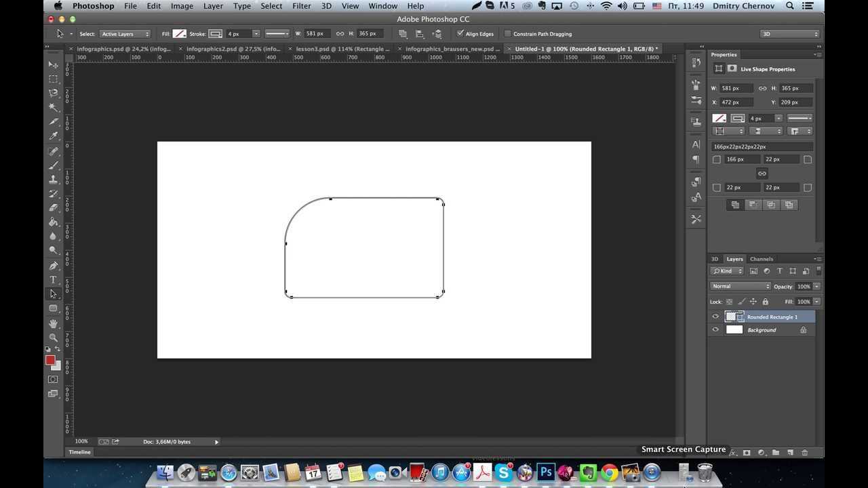Image resolution: width=868 pixels, height=488 pixels.
Task: Select the Eraser tool
Action: click(54, 208)
